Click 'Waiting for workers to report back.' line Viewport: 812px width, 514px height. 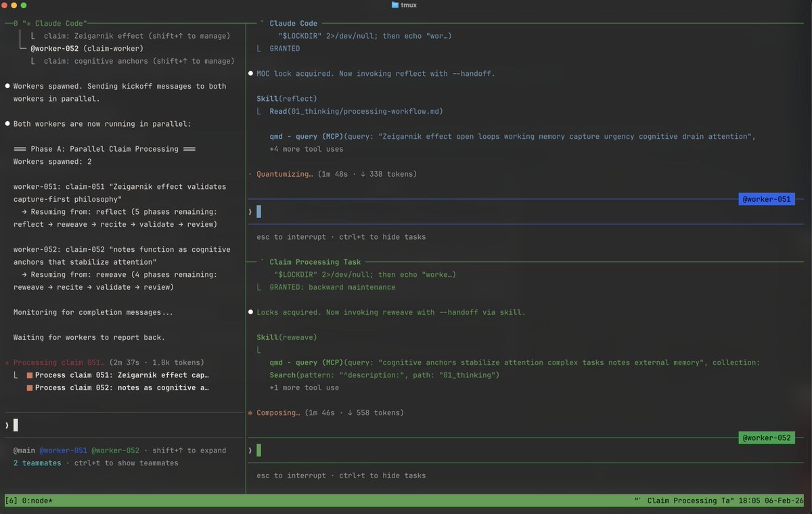coord(89,338)
